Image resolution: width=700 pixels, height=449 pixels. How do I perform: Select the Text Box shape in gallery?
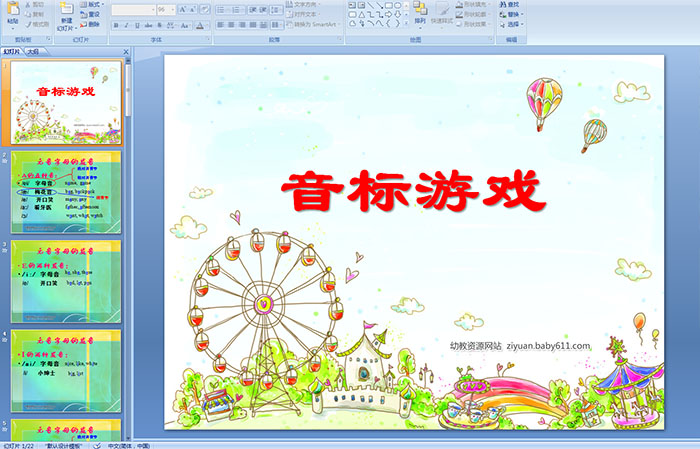pos(352,5)
